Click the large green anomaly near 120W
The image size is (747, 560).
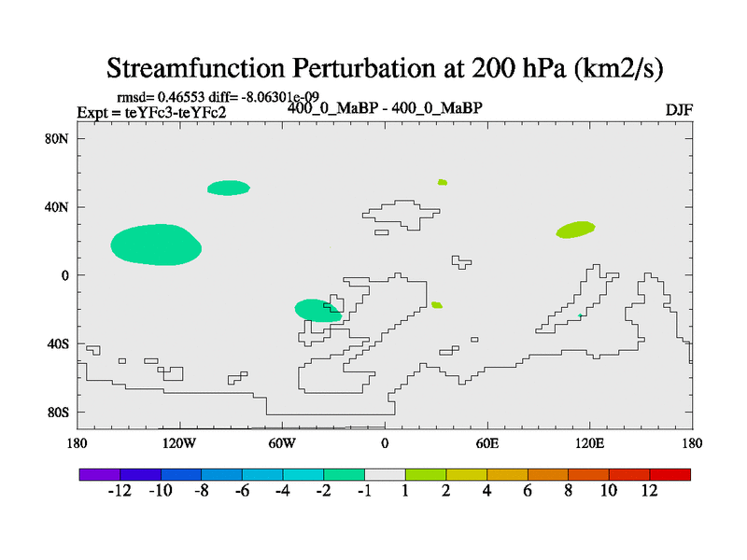pos(156,245)
